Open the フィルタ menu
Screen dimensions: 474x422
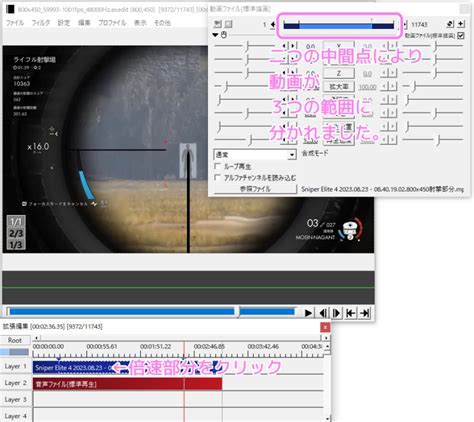click(41, 23)
